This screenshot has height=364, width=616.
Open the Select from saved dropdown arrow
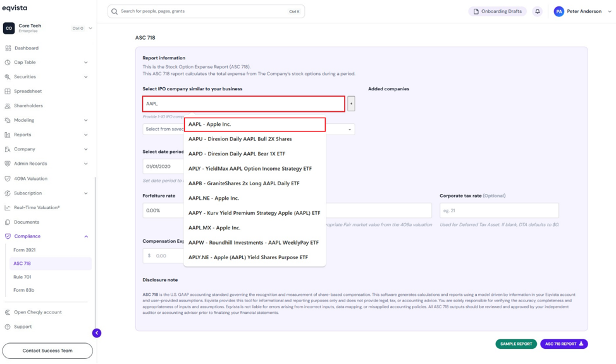pyautogui.click(x=350, y=130)
